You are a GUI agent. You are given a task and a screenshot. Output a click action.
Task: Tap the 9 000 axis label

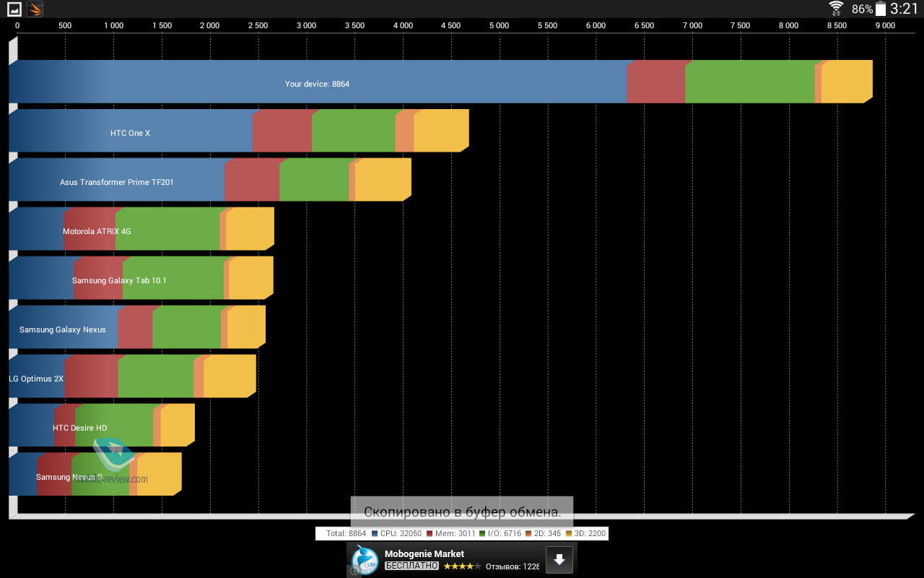point(885,25)
